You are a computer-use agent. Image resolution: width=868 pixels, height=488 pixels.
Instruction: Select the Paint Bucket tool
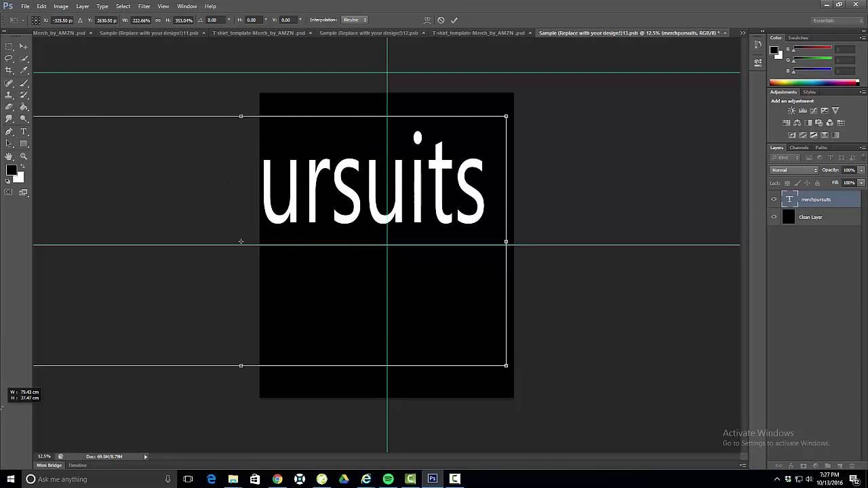pos(24,107)
